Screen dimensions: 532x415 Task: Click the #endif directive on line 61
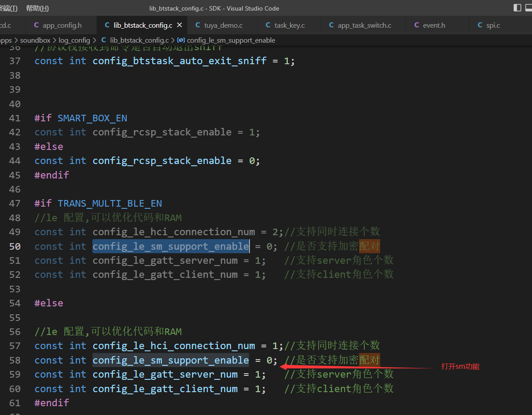[x=52, y=403]
